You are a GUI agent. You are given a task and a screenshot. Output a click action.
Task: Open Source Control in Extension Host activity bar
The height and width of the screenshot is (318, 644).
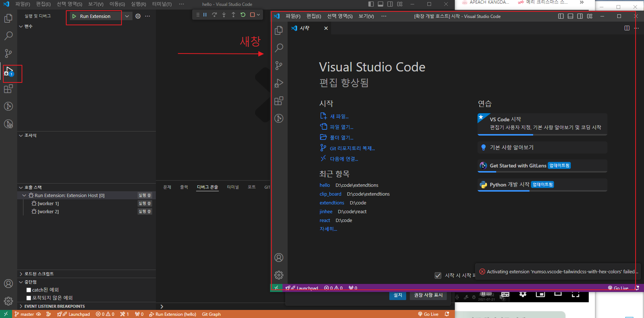pos(279,65)
